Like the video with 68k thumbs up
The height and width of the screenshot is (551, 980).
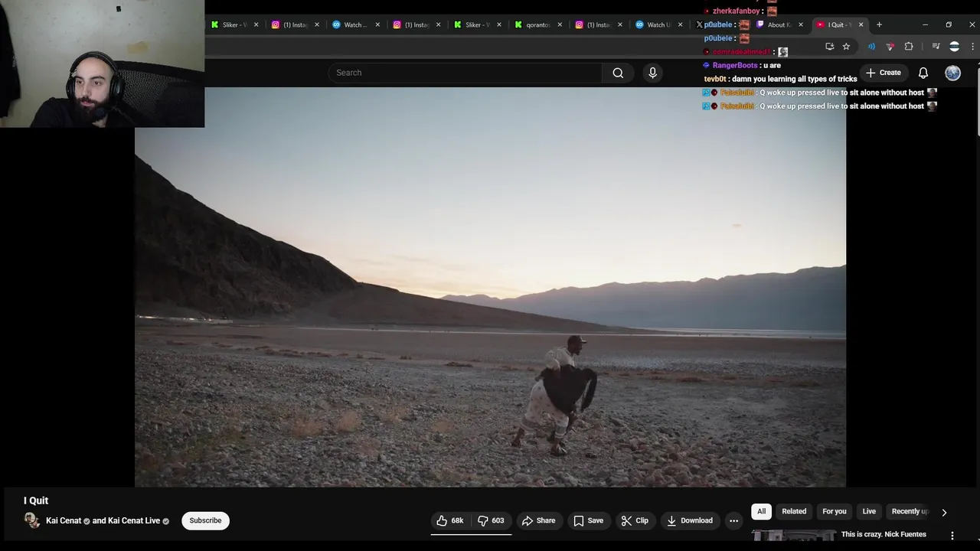coord(450,520)
